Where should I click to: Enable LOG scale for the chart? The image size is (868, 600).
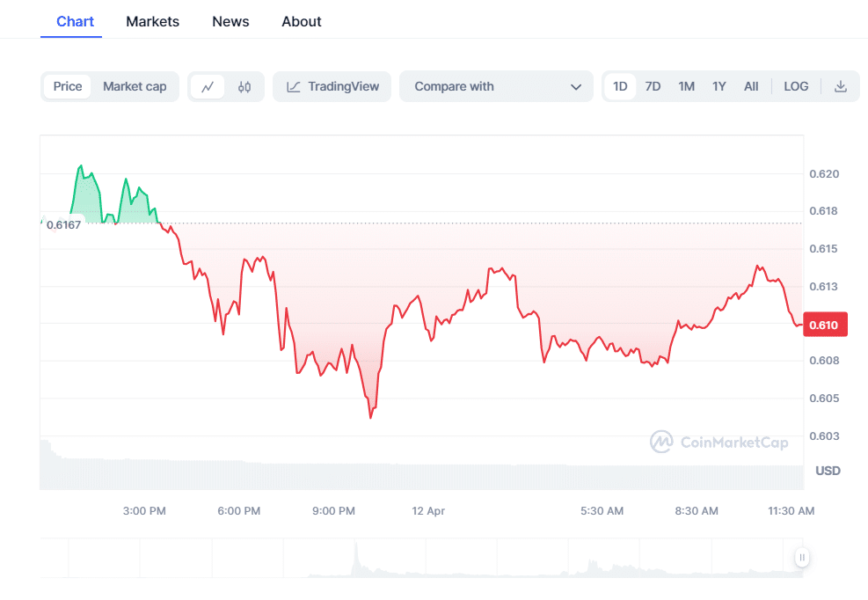[796, 86]
